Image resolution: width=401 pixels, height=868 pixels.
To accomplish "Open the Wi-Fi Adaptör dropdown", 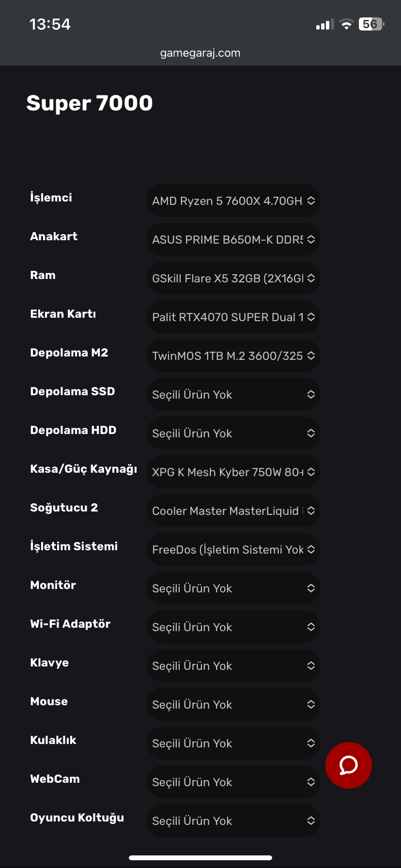I will [x=233, y=627].
